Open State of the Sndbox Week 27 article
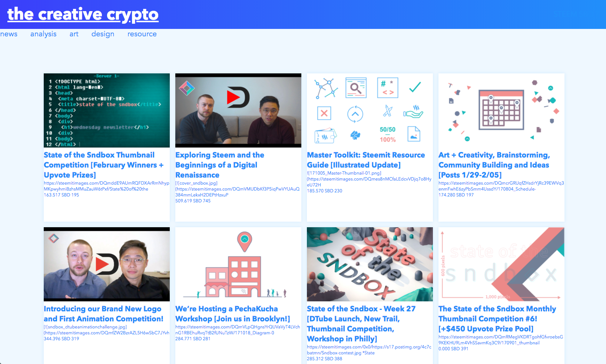This screenshot has height=364, width=606. point(361,324)
